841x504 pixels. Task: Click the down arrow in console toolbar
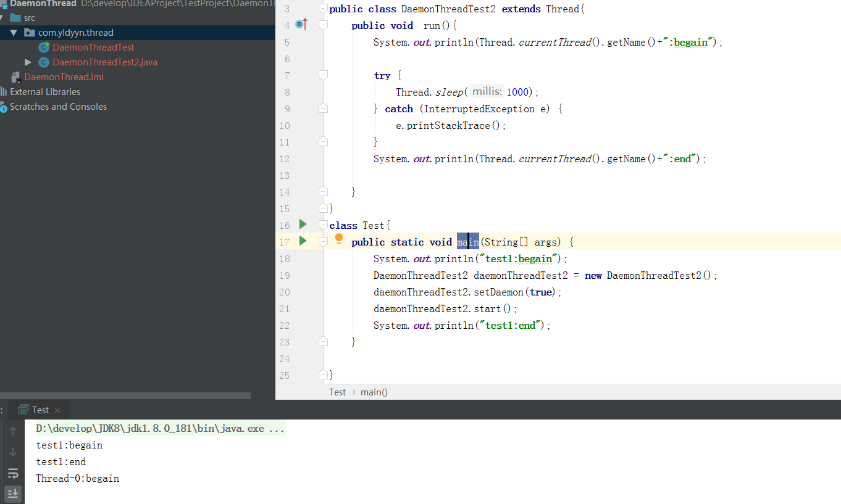(13, 452)
